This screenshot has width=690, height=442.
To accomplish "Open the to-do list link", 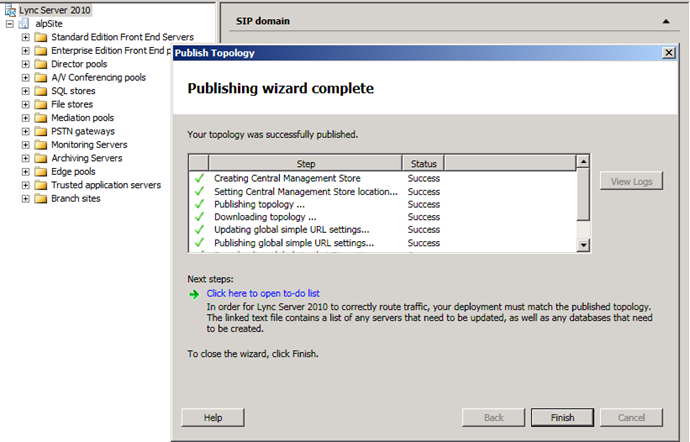I will (x=263, y=293).
